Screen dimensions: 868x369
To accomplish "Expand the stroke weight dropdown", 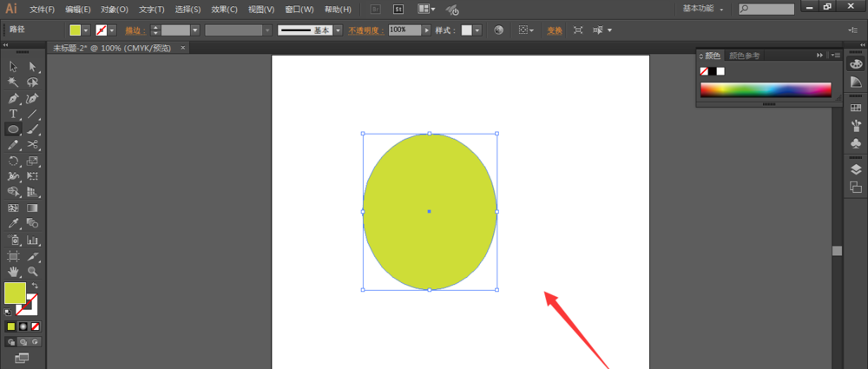I will point(194,30).
